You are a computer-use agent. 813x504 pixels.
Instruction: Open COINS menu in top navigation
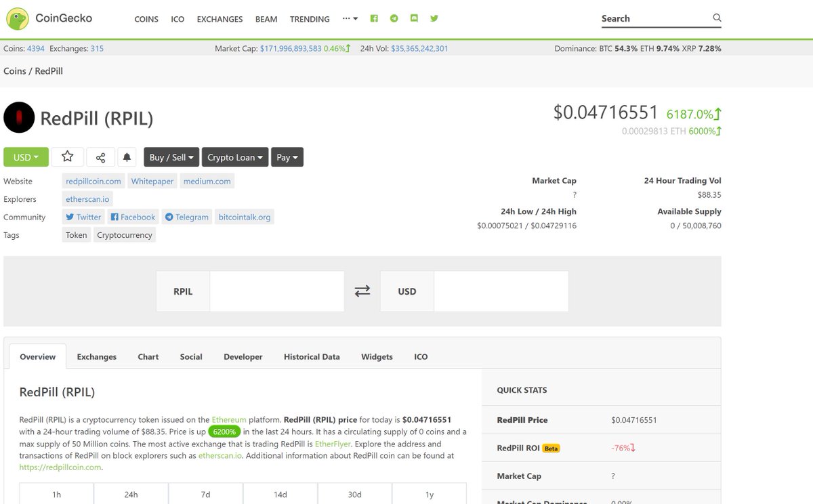point(146,19)
